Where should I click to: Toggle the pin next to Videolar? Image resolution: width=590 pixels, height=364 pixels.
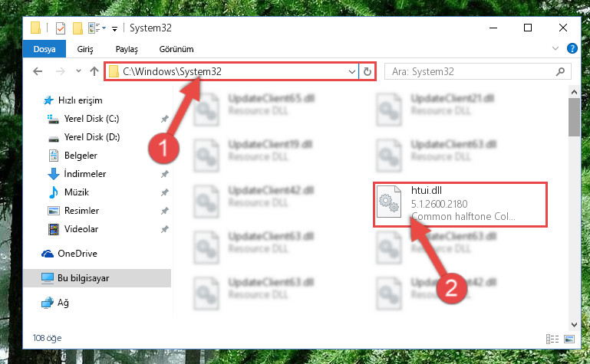[x=164, y=229]
